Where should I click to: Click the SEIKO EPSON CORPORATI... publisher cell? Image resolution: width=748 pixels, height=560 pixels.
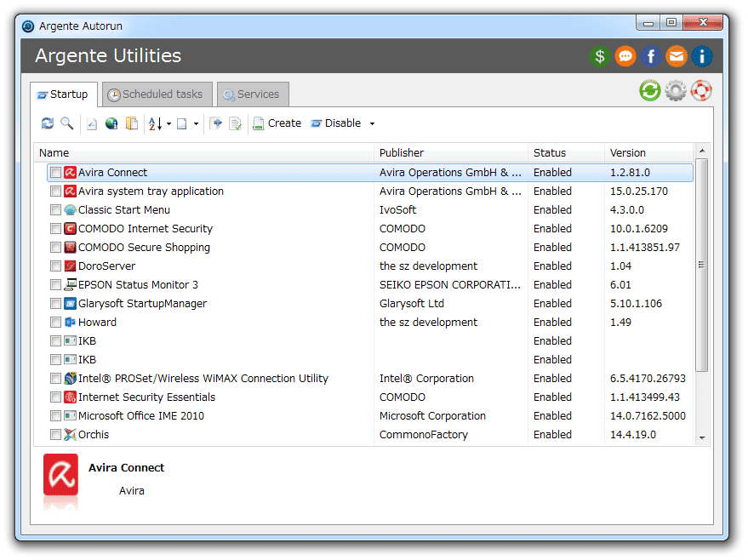click(450, 285)
